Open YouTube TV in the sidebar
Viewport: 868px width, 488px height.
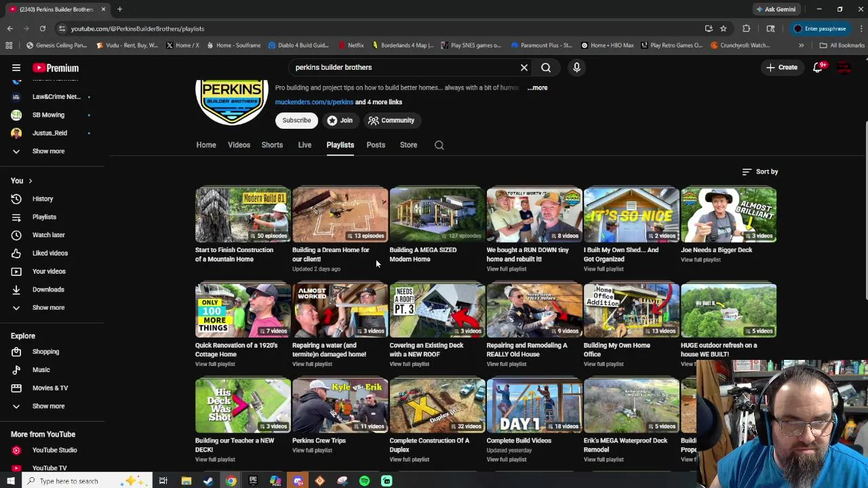(x=49, y=468)
